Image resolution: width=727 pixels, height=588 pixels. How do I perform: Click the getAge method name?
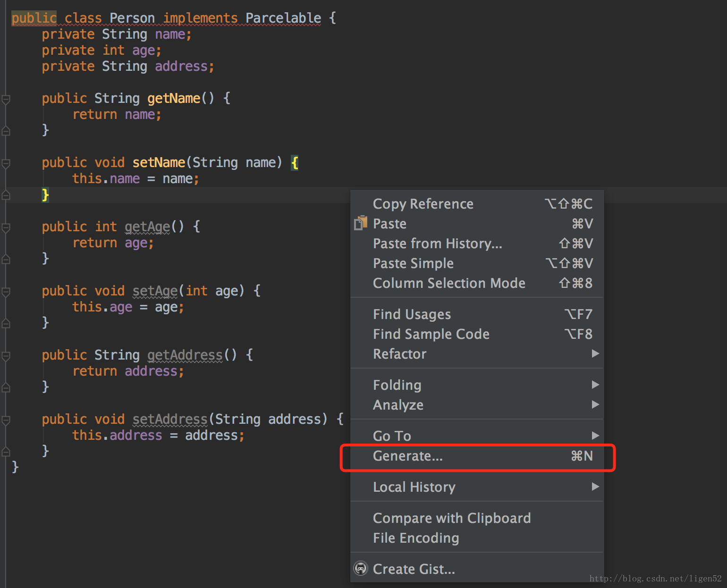[x=147, y=227]
